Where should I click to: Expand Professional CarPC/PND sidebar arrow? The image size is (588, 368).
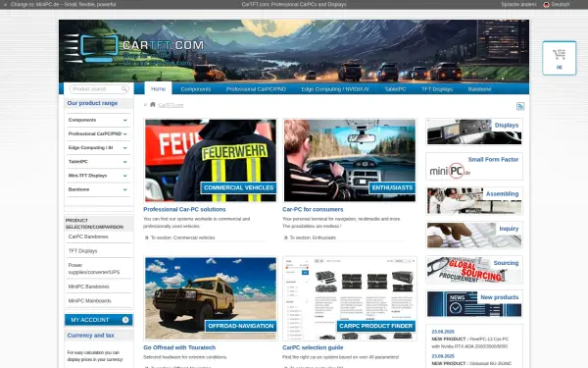point(124,134)
